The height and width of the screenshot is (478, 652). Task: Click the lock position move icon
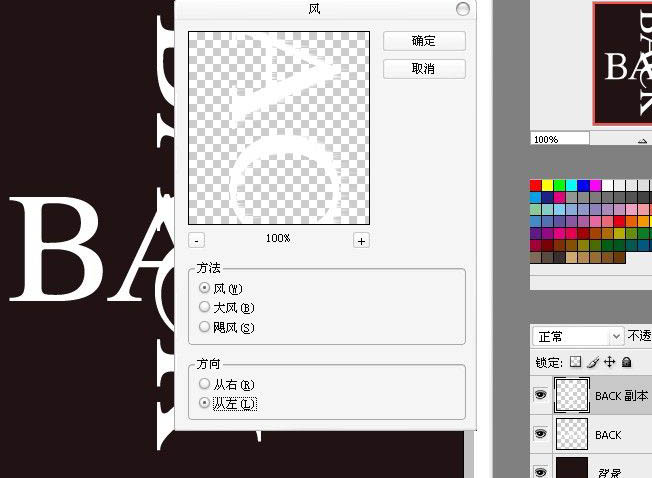click(609, 362)
